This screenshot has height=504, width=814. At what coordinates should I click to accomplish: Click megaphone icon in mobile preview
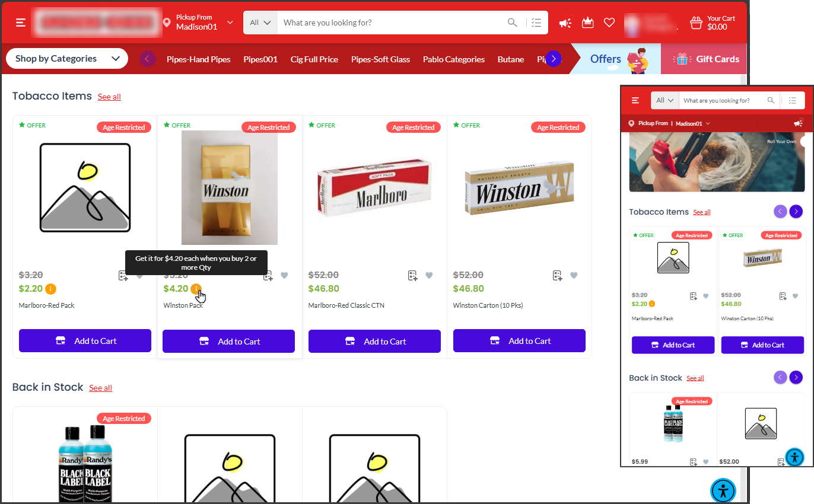point(798,123)
